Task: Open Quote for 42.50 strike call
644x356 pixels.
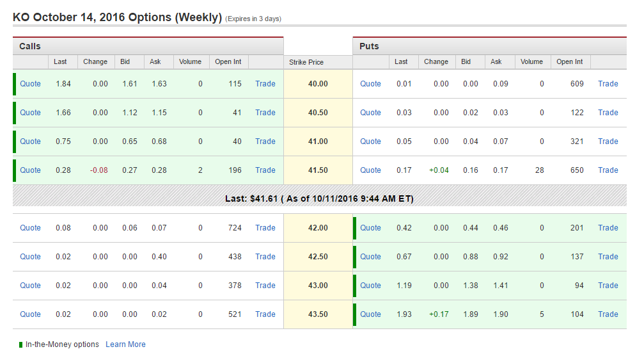Action: coord(31,257)
